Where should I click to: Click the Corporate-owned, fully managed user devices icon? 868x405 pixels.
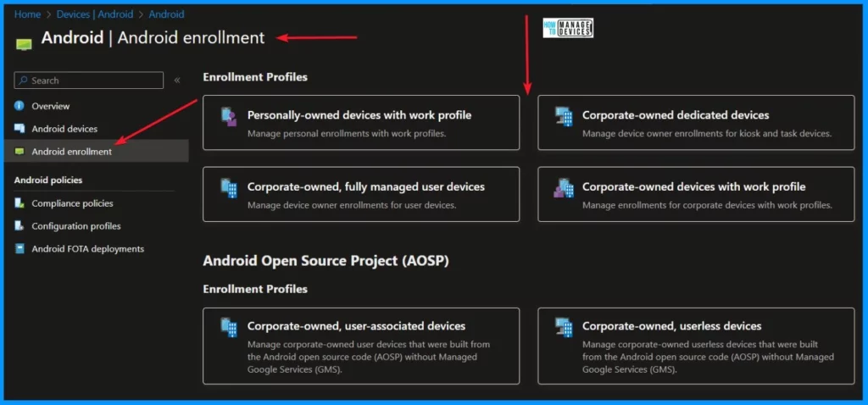tap(229, 188)
